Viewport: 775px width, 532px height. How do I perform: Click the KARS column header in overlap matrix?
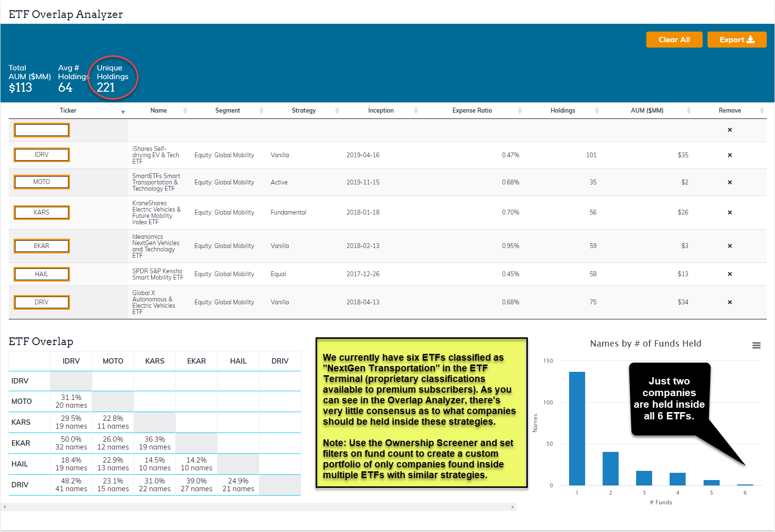(x=155, y=361)
